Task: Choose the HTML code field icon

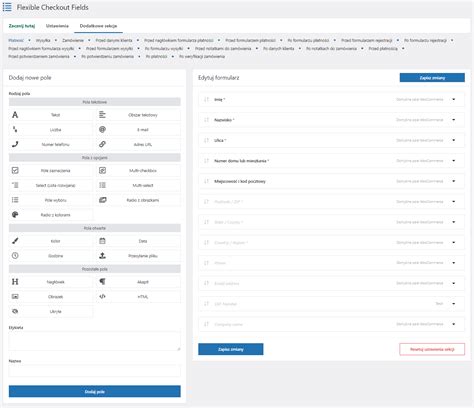Action: point(102,296)
